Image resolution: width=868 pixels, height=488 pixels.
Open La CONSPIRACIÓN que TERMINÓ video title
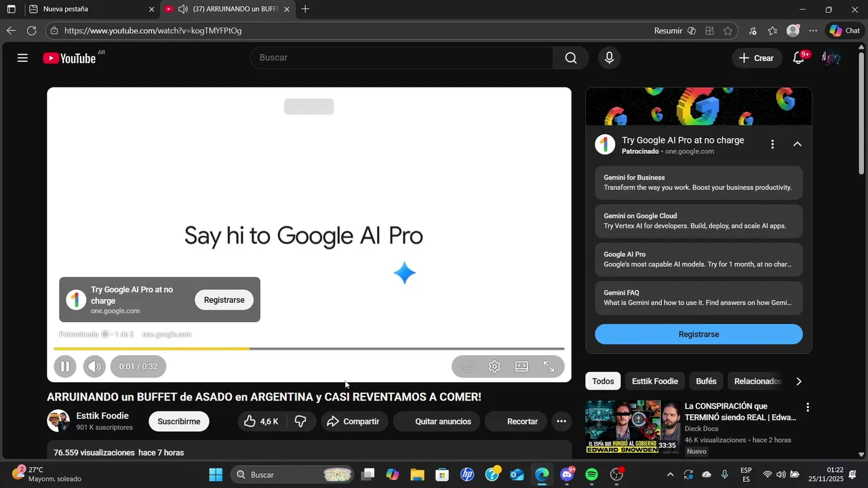point(741,412)
